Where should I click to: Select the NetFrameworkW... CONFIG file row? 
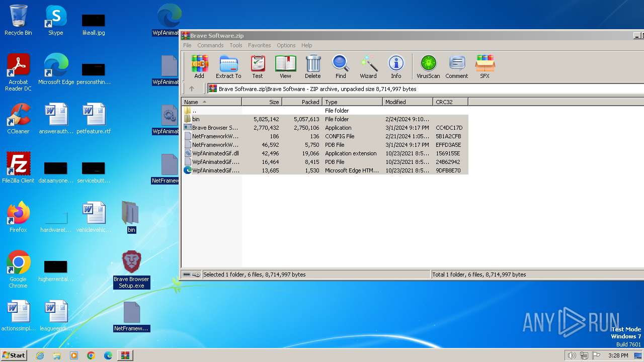pyautogui.click(x=325, y=136)
